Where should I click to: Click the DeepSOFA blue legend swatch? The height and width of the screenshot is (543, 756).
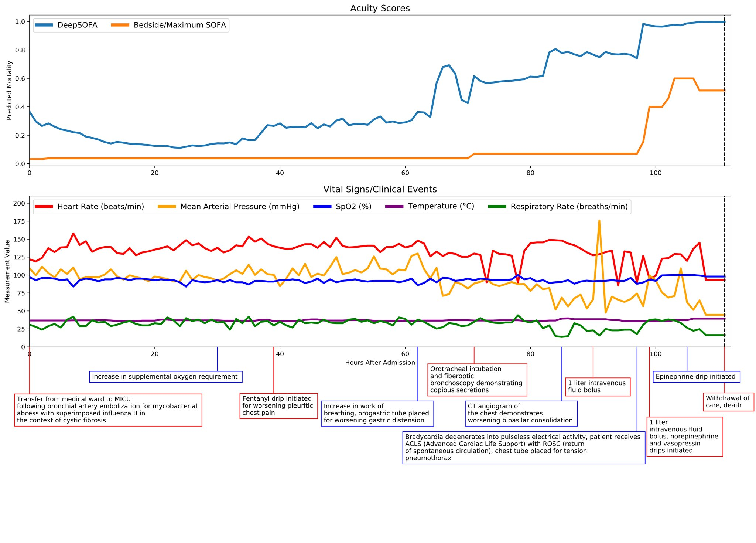[44, 25]
